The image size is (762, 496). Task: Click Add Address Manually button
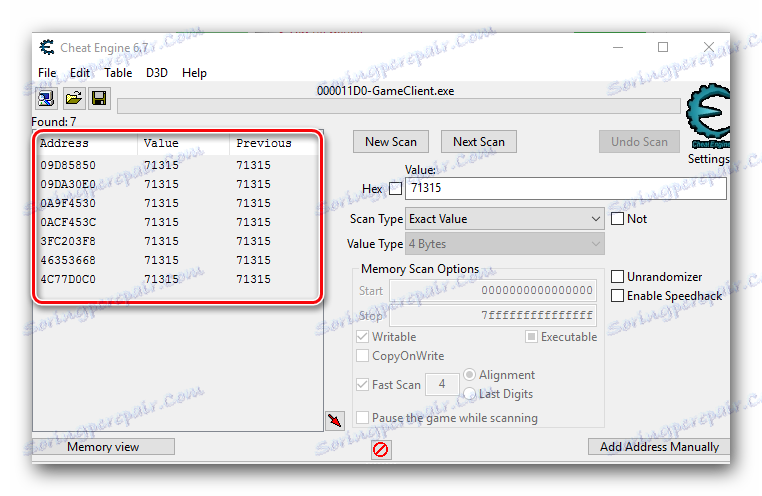[659, 446]
